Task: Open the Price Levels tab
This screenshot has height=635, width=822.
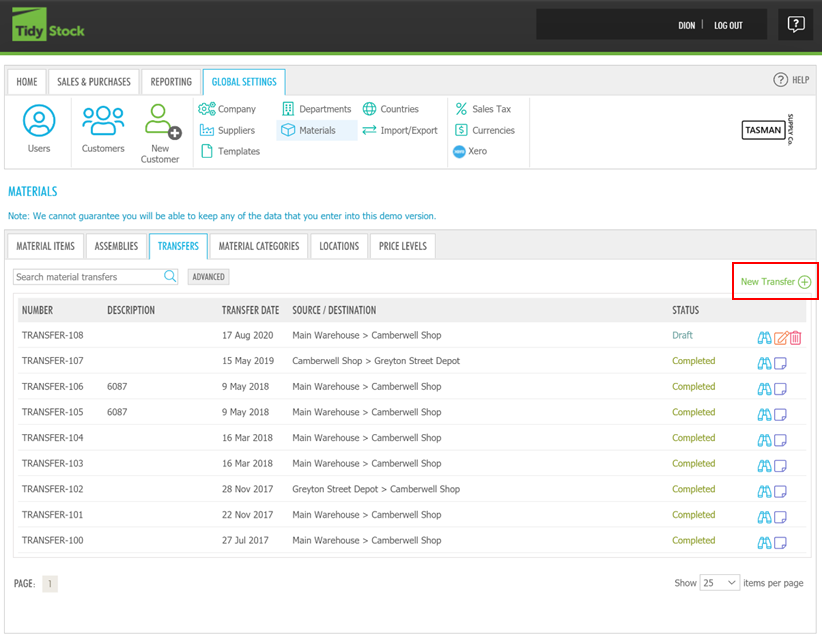Action: 402,246
